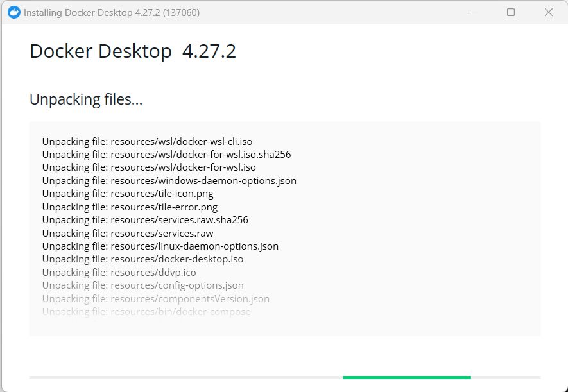The image size is (568, 392).
Task: Click the Docker whale icon in title bar
Action: coord(13,13)
